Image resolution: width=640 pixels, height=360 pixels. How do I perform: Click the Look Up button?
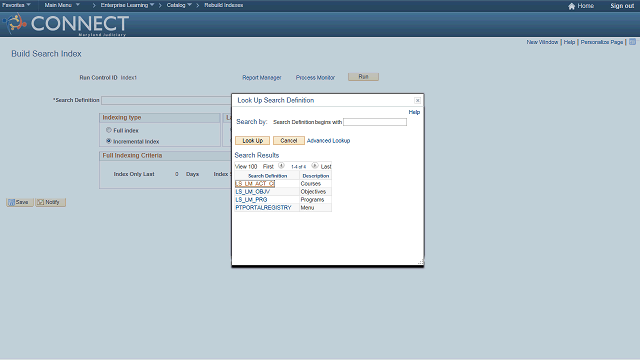pos(252,141)
